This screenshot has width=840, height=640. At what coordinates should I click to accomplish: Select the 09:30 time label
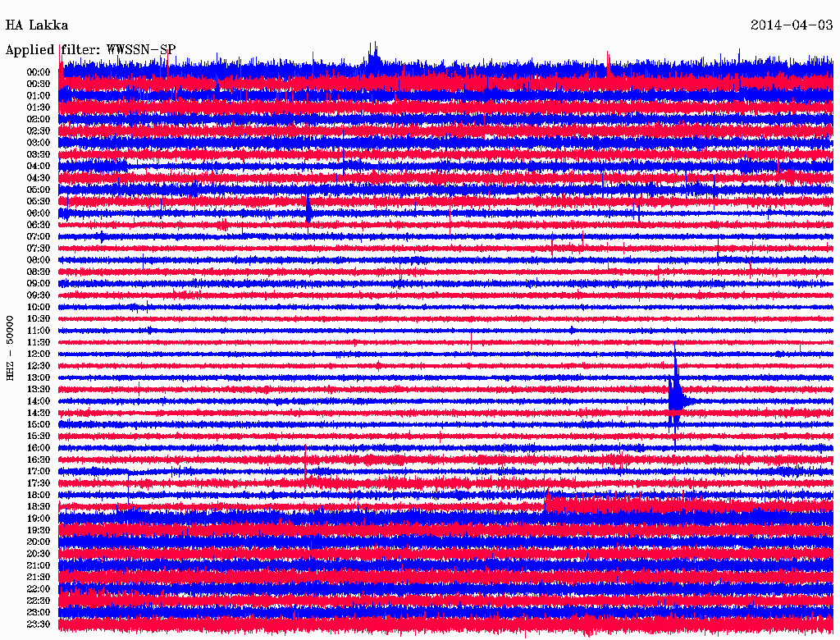click(x=39, y=295)
